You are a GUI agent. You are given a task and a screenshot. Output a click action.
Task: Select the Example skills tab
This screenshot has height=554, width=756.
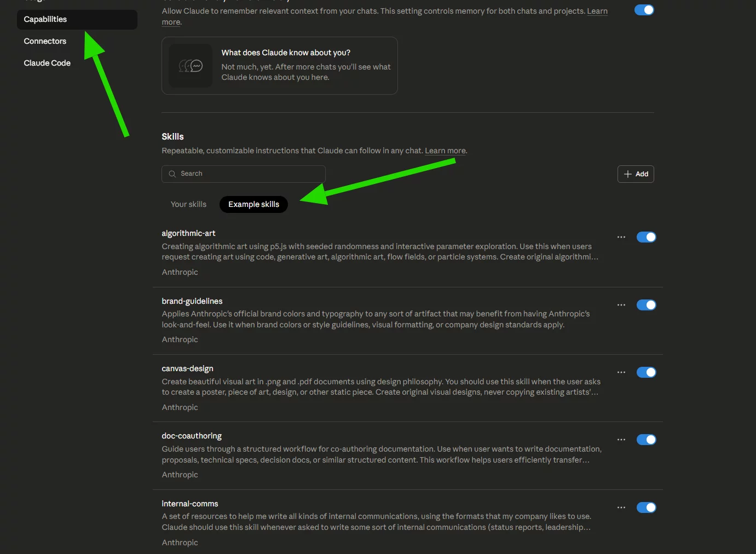253,204
